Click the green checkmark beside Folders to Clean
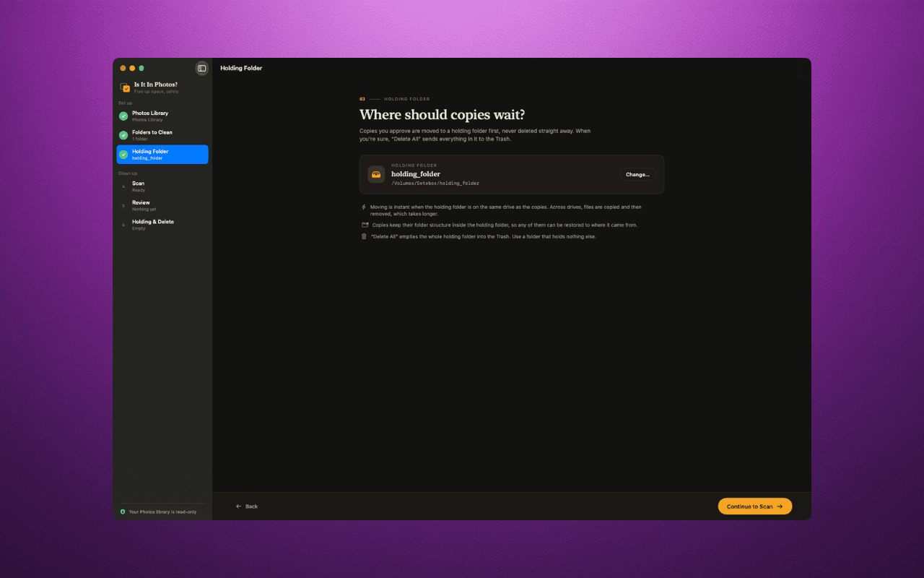Screen dimensions: 924x578 click(123, 135)
